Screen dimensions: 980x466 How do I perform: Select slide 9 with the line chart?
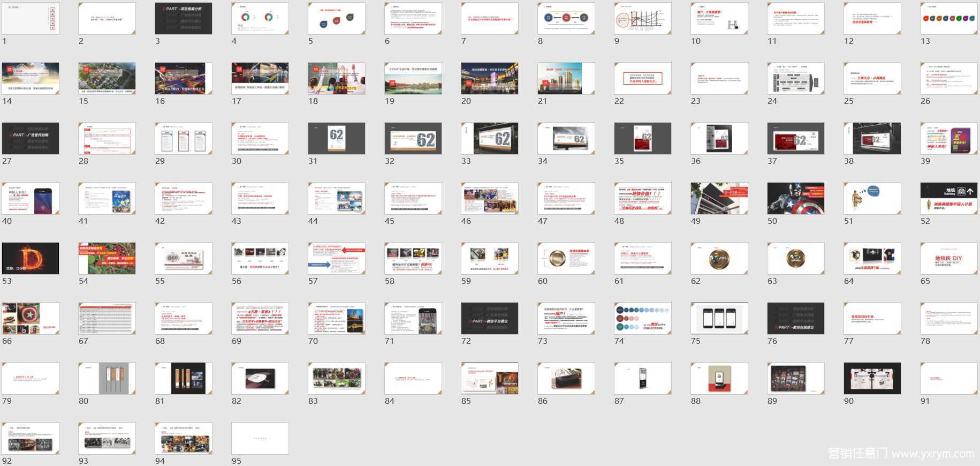click(x=642, y=19)
